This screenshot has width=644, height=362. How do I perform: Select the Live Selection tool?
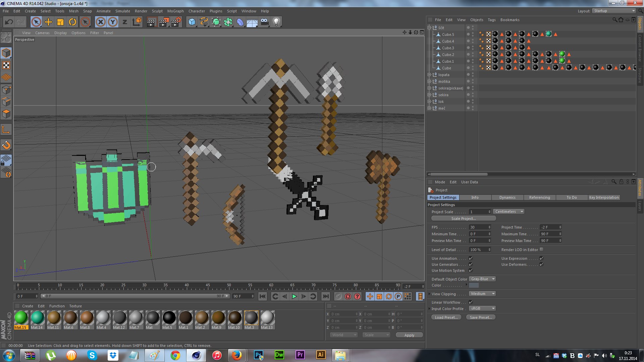pyautogui.click(x=36, y=22)
